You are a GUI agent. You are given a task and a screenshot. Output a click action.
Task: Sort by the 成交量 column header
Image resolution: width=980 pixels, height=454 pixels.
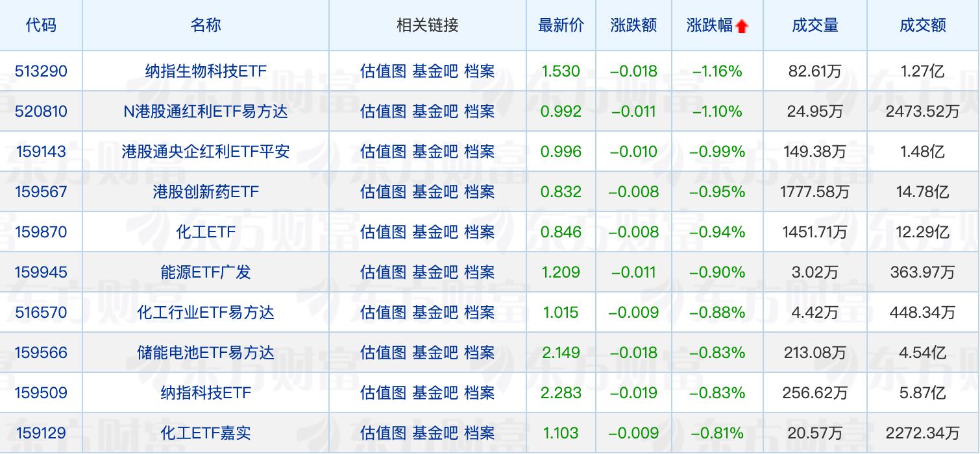(x=815, y=25)
